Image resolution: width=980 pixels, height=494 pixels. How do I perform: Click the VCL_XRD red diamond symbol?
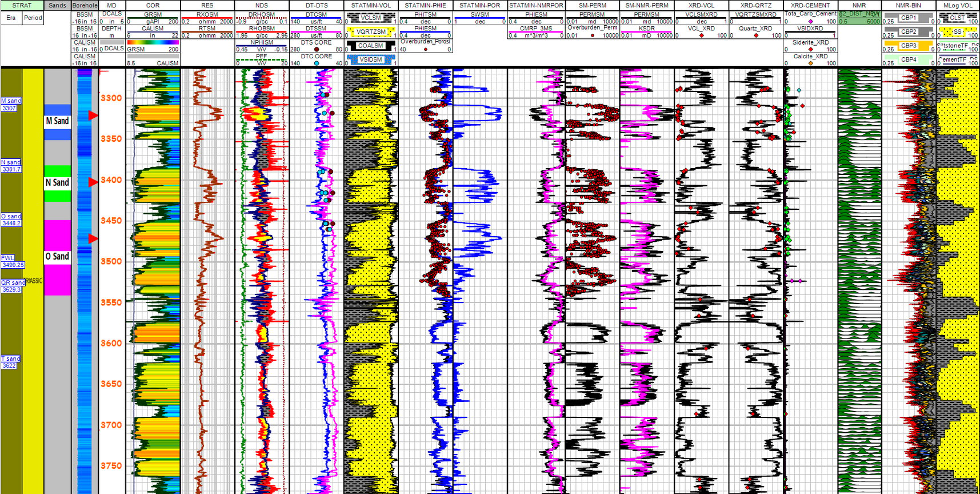click(x=702, y=35)
